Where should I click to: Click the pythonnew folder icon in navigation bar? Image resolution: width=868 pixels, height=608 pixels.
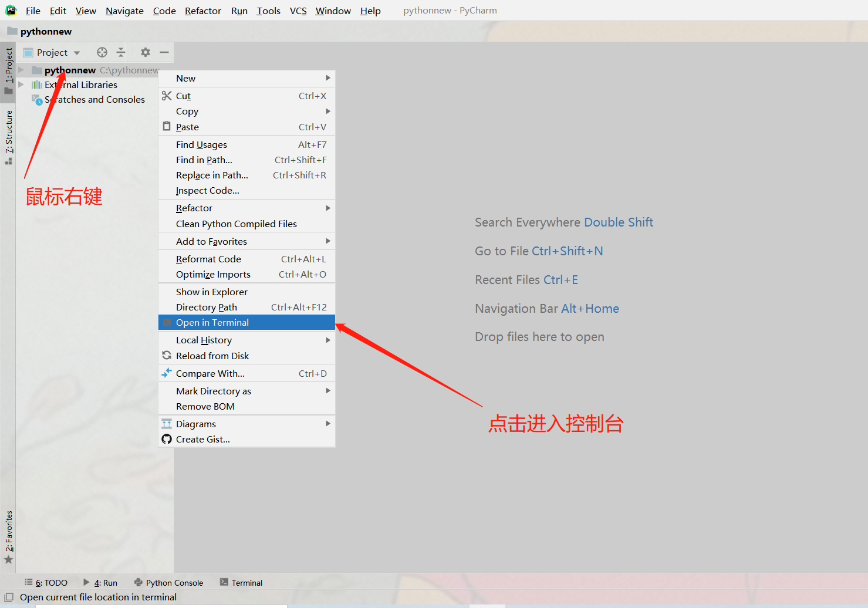click(12, 31)
